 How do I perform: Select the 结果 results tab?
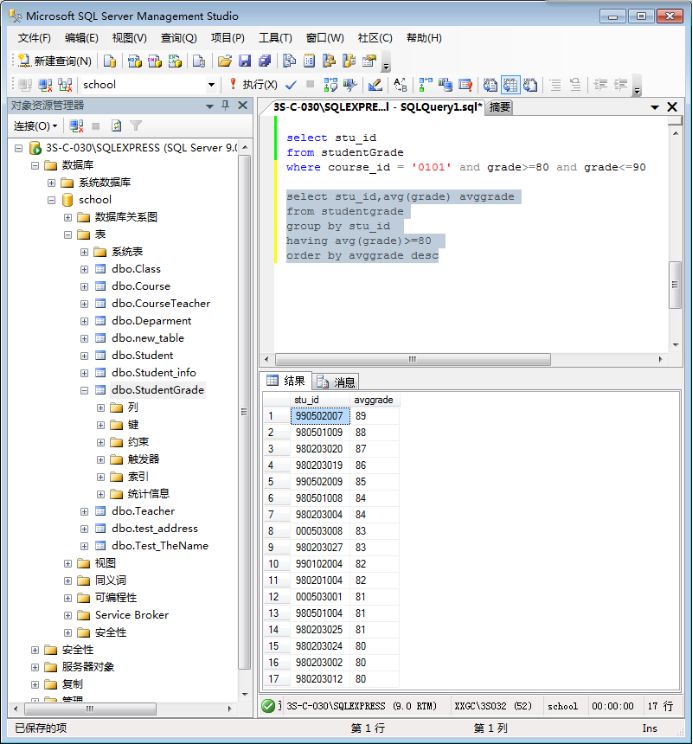(x=286, y=381)
